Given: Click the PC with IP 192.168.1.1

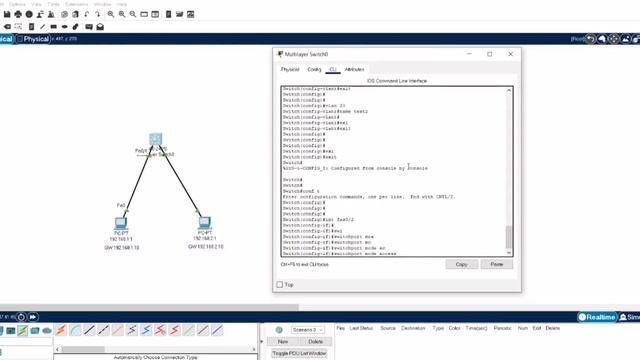Looking at the screenshot, I should [x=121, y=223].
